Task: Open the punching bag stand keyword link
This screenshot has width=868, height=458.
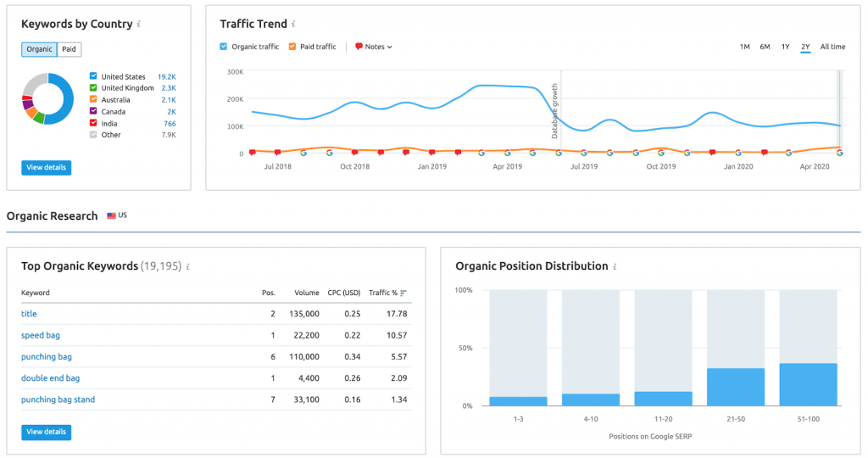Action: (58, 399)
